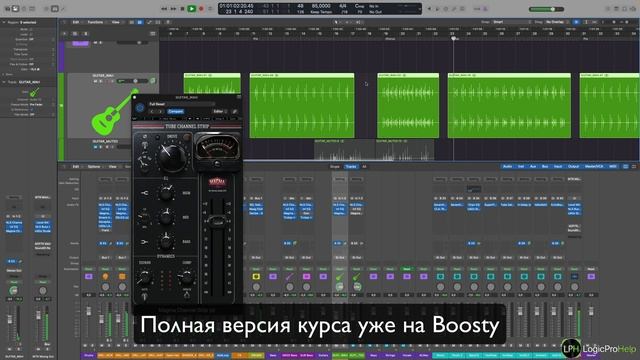The image size is (640, 360).
Task: Switch mixer to Single view
Action: tap(335, 167)
